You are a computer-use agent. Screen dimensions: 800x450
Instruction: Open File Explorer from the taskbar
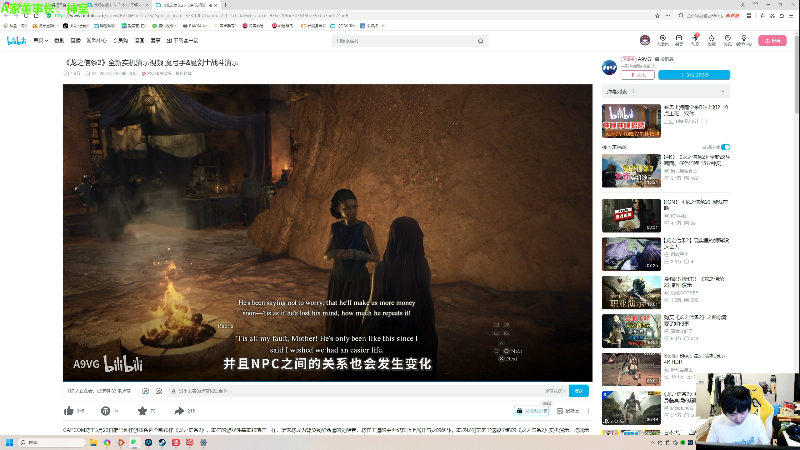tap(93, 442)
